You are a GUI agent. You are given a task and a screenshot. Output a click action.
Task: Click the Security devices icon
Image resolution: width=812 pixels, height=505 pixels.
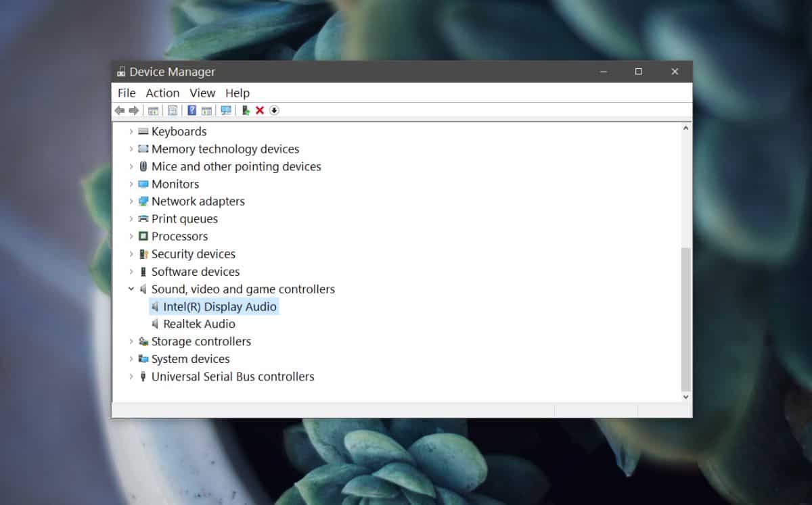click(x=143, y=254)
